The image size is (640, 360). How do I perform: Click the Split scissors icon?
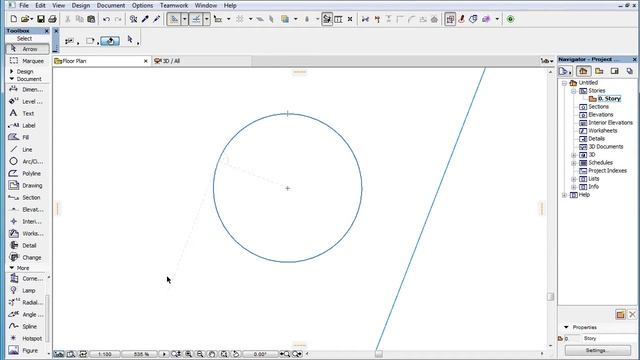(x=365, y=19)
